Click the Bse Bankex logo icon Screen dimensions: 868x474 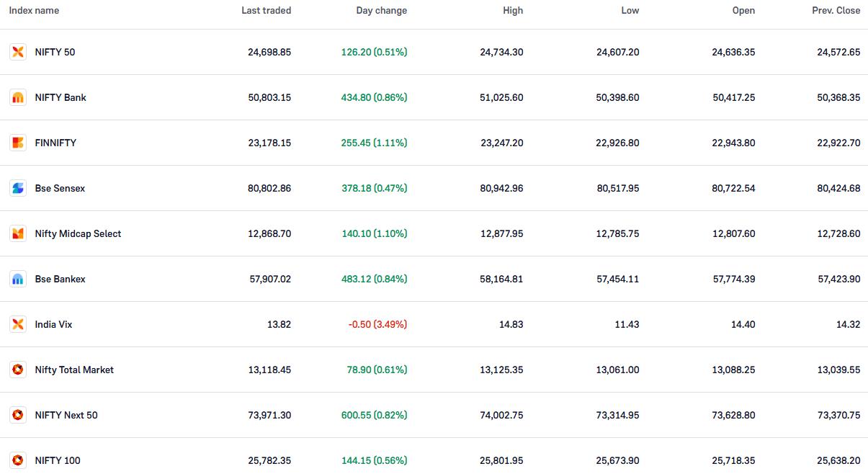click(x=18, y=279)
